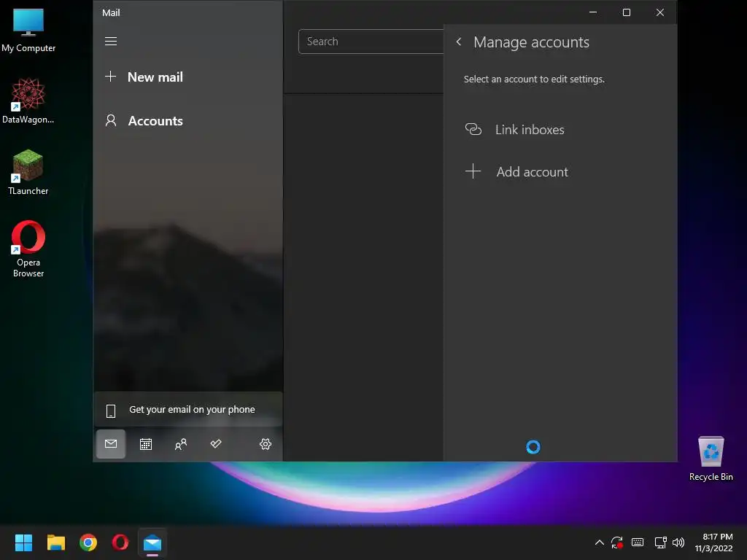Select Link inboxes option
This screenshot has width=747, height=560.
pyautogui.click(x=560, y=130)
